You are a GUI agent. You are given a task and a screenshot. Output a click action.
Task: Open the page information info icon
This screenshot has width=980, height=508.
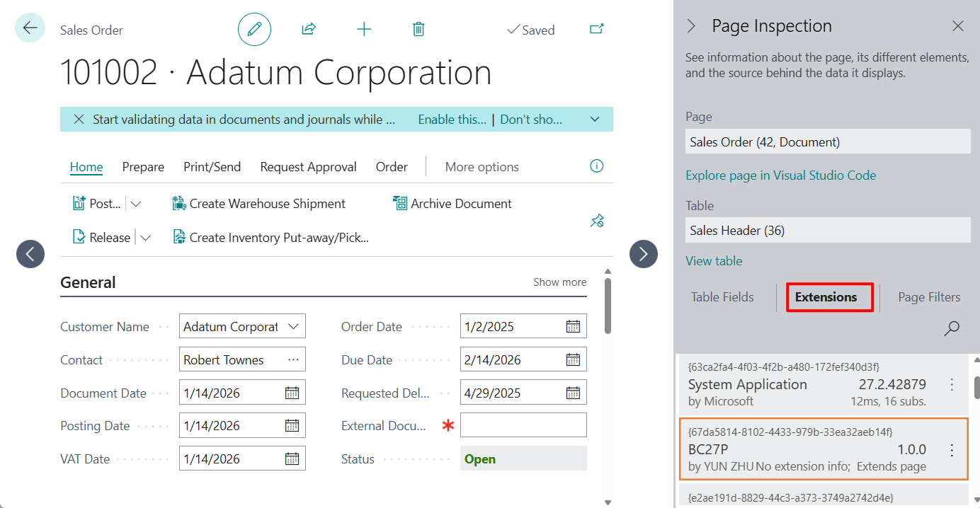(596, 166)
